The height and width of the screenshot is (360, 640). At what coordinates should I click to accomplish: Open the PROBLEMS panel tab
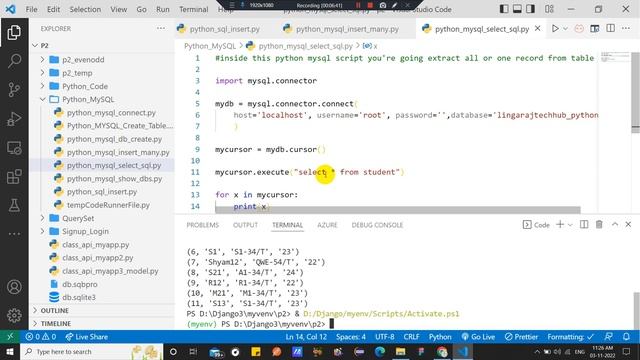point(202,225)
